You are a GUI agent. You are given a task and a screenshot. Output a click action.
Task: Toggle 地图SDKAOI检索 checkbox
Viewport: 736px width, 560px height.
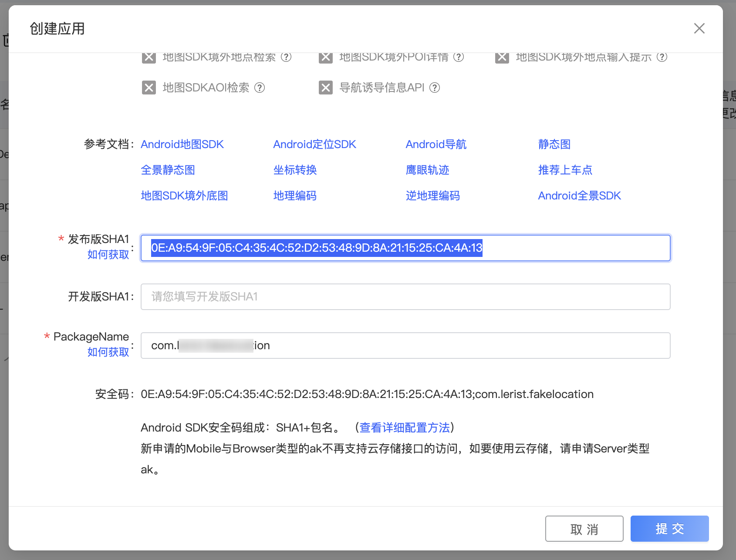[149, 88]
